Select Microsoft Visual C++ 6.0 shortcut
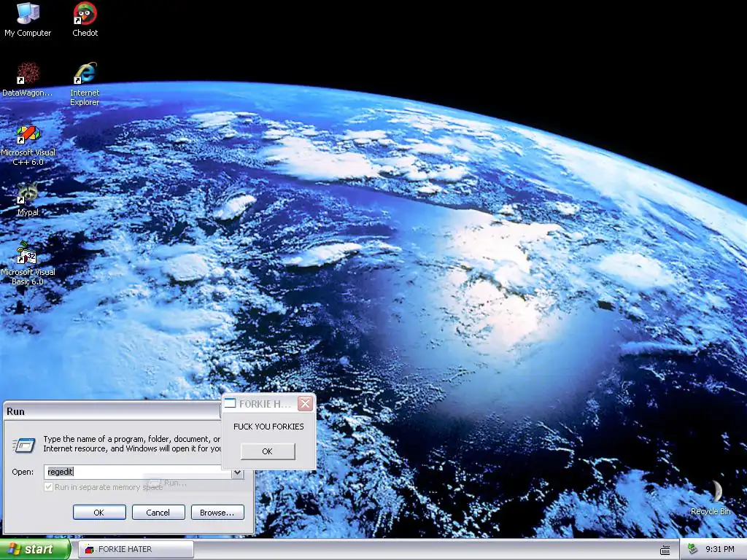 click(28, 145)
